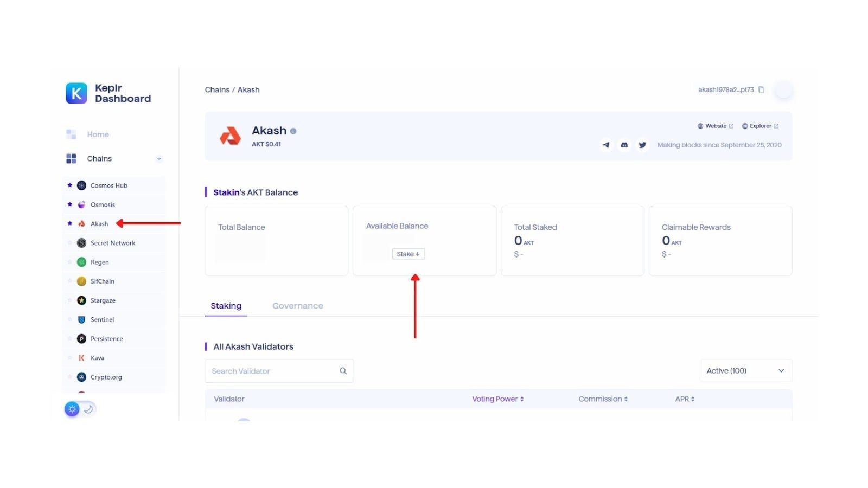Open Stargaze star chain logo
This screenshot has height=488, width=868.
[81, 300]
